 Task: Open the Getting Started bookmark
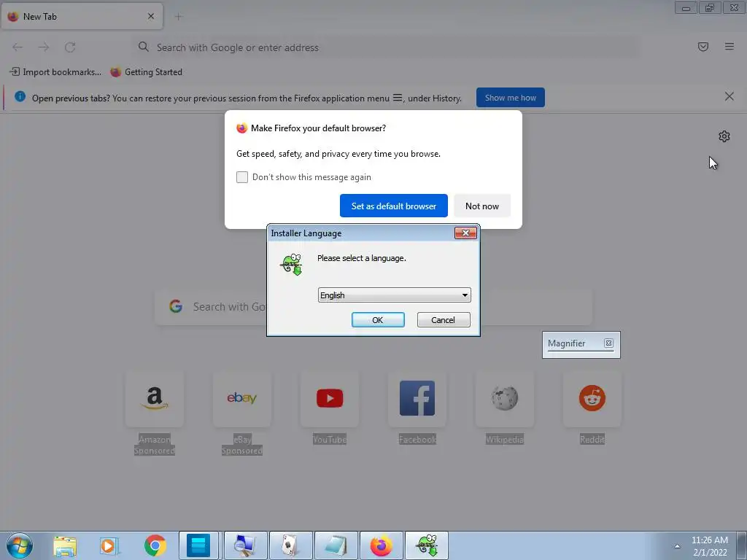coord(146,72)
